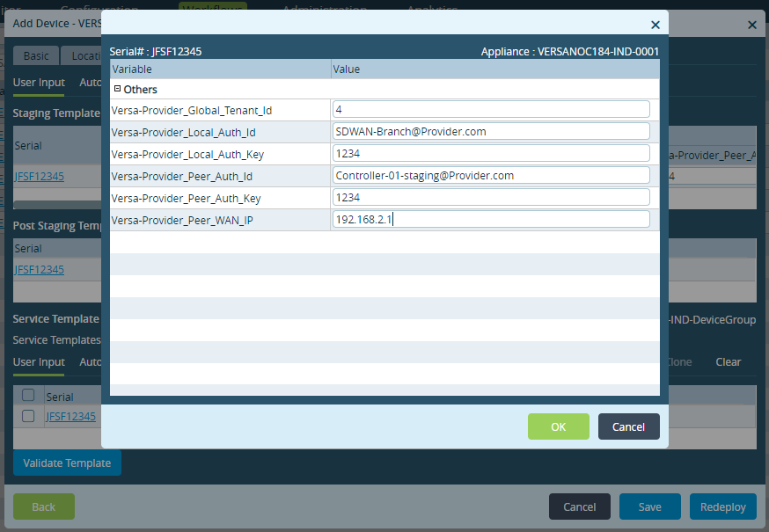Confirm variables with the OK button

coord(558,426)
